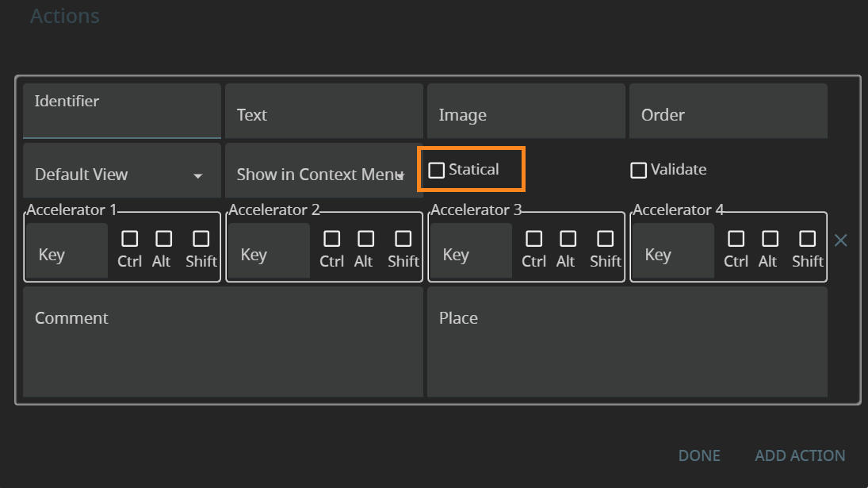Screen dimensions: 868x488
Task: Click the ADD ACTION button
Action: pyautogui.click(x=800, y=455)
